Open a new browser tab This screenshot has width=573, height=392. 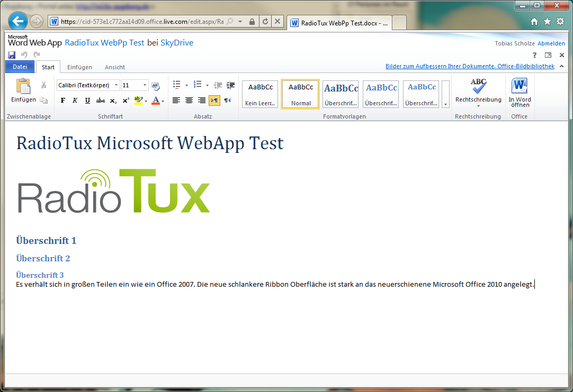point(399,23)
